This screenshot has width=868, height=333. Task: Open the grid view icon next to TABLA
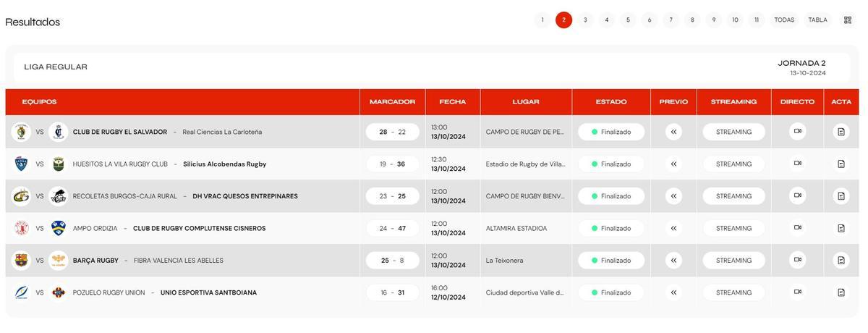[x=848, y=20]
